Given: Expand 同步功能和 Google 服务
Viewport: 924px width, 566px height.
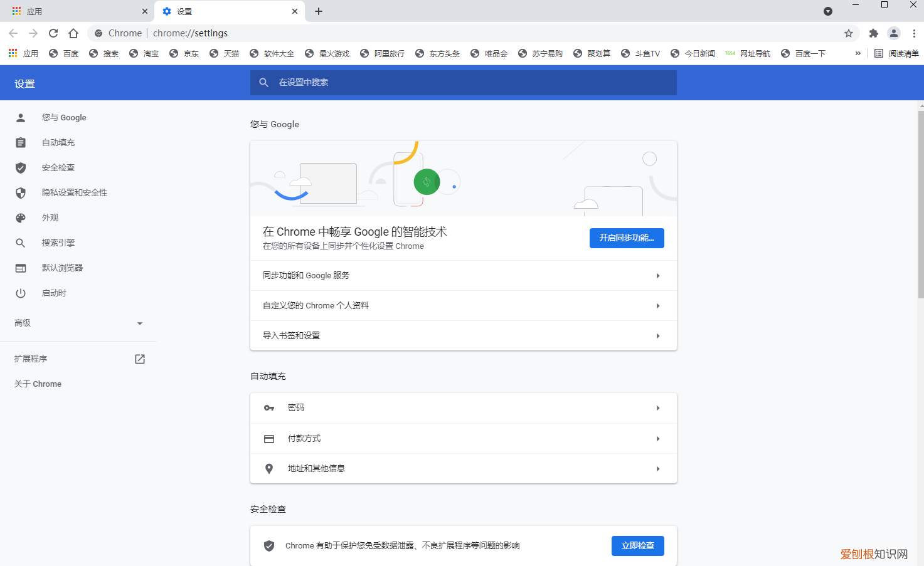Looking at the screenshot, I should 657,275.
